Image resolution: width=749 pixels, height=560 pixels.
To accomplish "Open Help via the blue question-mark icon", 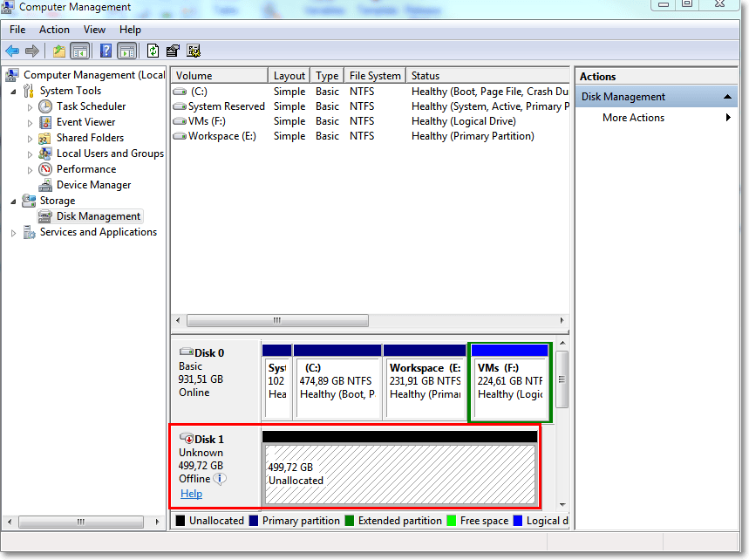I will pos(106,51).
